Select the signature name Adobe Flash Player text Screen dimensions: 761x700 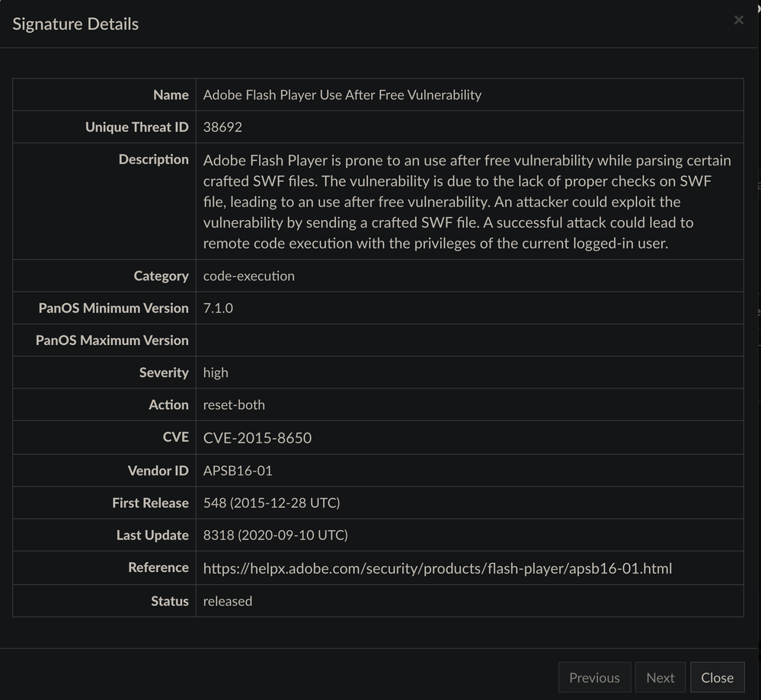tap(342, 95)
